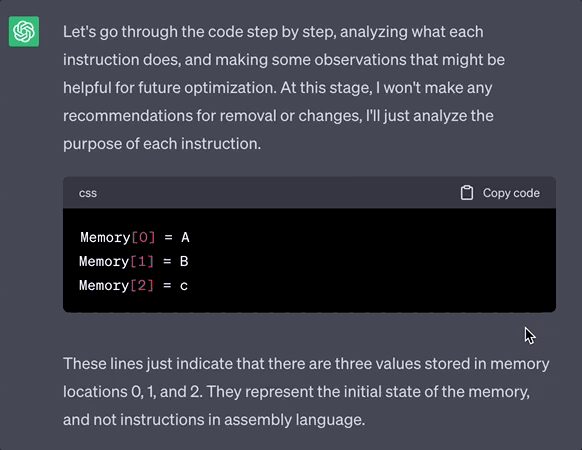This screenshot has width=582, height=450.
Task: Click the word "Memory" in the first code line
Action: pyautogui.click(x=105, y=237)
